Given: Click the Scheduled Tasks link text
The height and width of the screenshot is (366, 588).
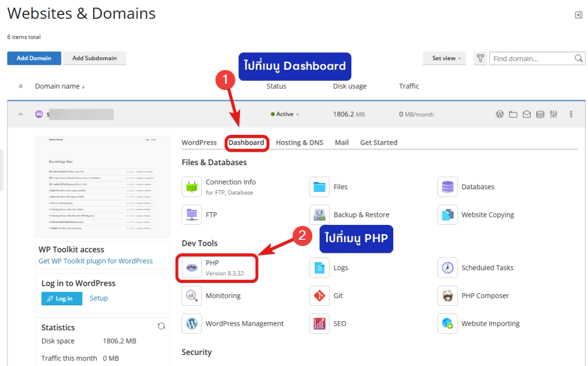Looking at the screenshot, I should tap(487, 267).
